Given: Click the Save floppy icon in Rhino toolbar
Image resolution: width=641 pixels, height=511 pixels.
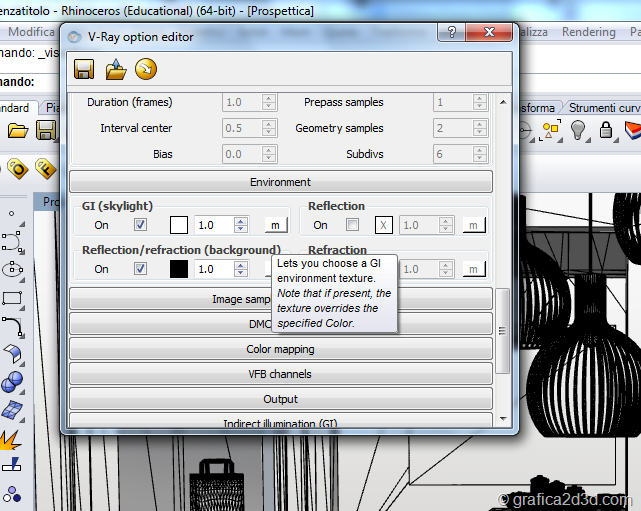Looking at the screenshot, I should tap(46, 131).
